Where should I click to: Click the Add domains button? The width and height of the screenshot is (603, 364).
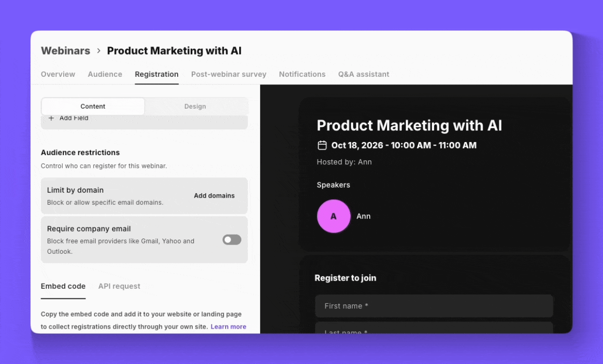click(x=214, y=196)
